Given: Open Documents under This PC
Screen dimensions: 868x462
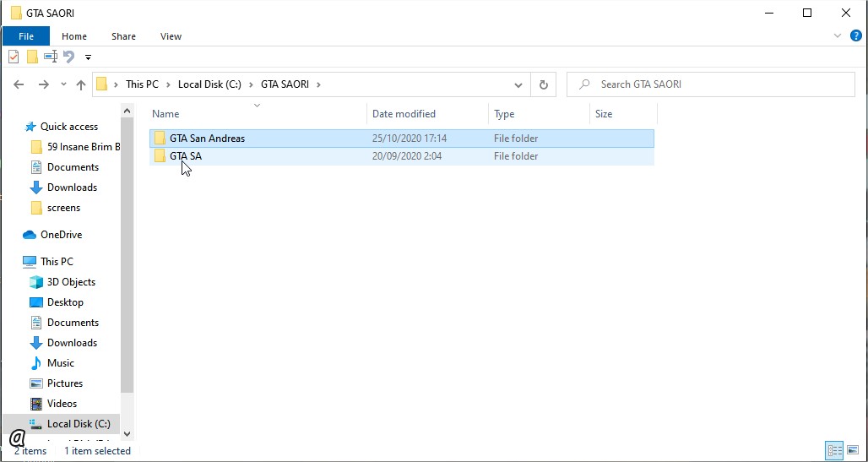Looking at the screenshot, I should point(73,323).
